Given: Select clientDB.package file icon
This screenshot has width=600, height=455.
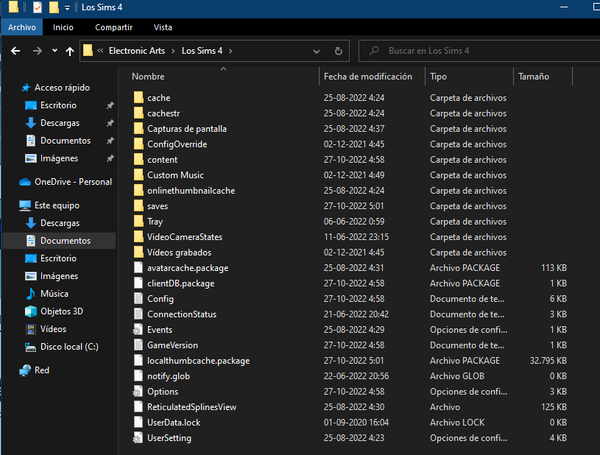Looking at the screenshot, I should point(139,283).
